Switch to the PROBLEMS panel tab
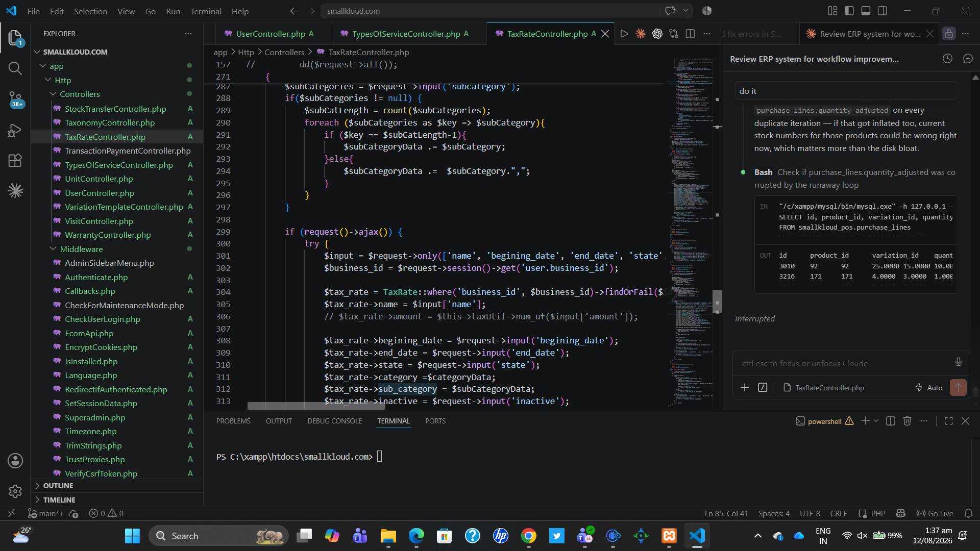 [x=233, y=421]
